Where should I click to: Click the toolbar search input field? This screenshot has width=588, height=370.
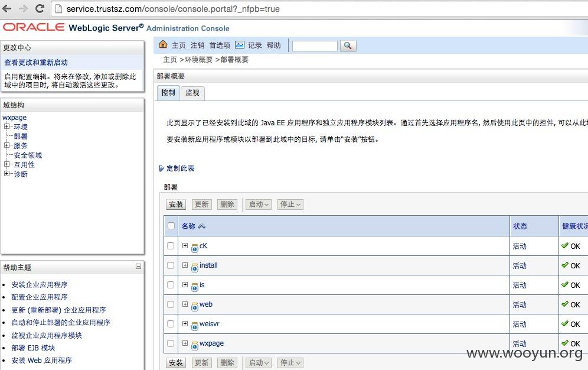coord(315,46)
